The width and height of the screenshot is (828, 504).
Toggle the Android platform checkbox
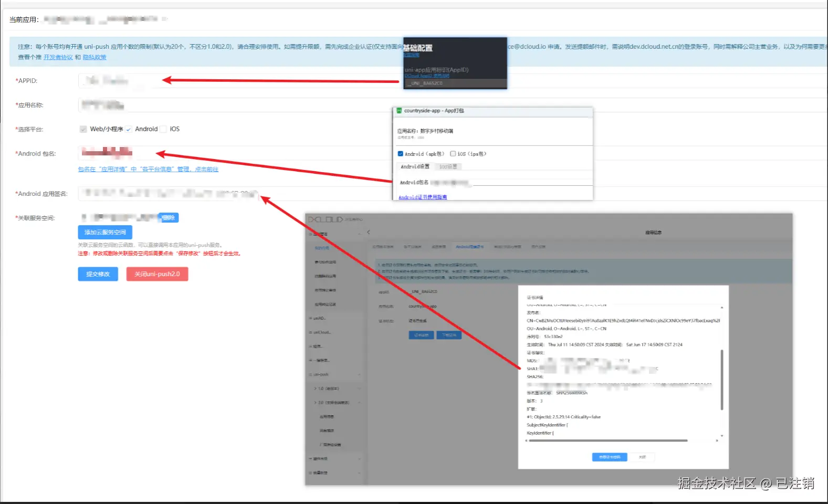tap(128, 129)
